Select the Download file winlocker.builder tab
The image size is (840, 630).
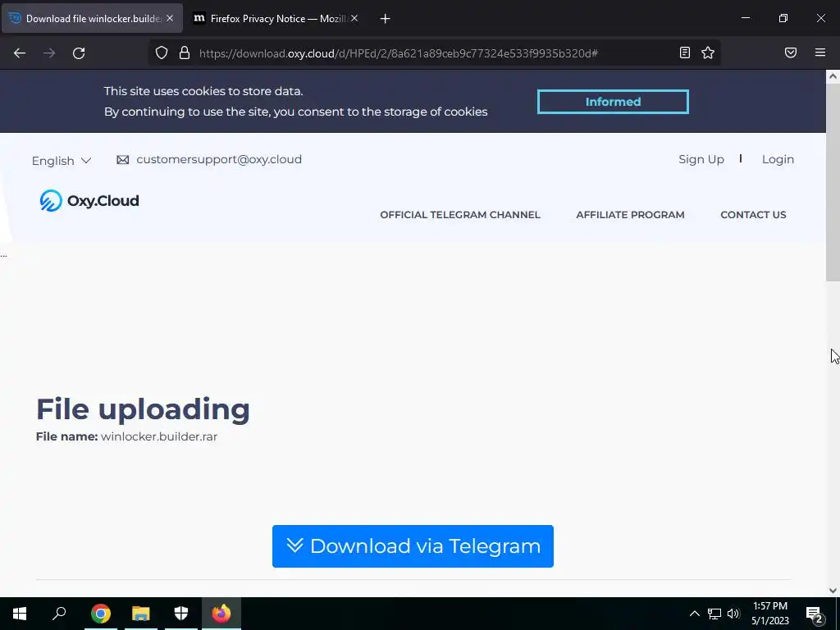pos(92,19)
